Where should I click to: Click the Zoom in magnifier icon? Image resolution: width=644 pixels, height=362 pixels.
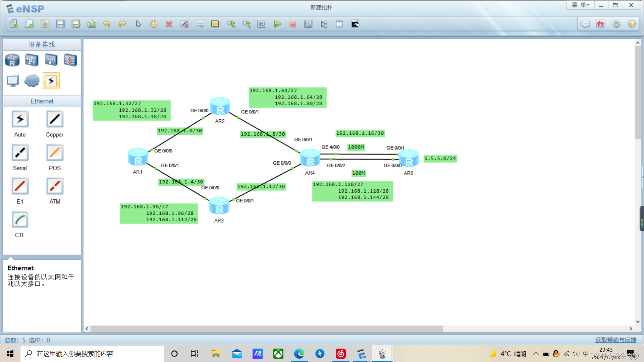point(231,24)
